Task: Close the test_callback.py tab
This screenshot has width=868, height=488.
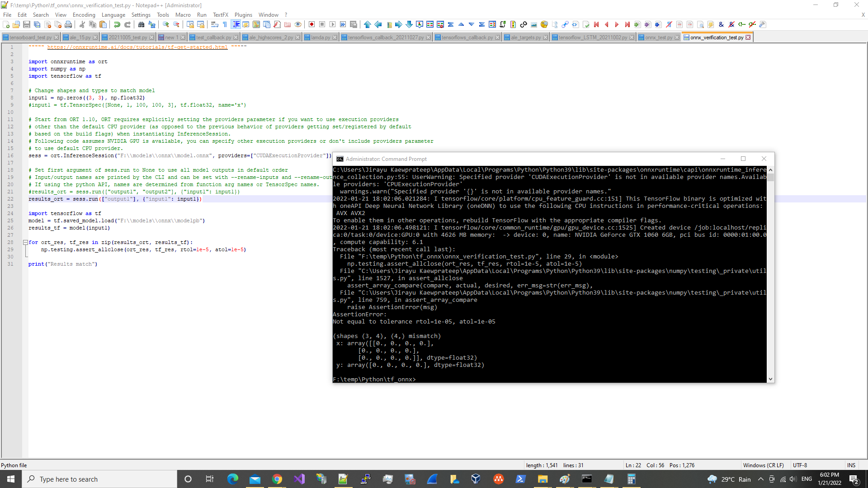Action: pos(236,38)
